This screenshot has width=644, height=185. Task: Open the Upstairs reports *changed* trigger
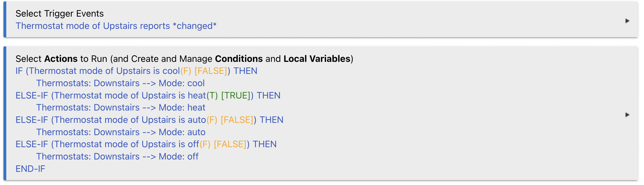116,26
